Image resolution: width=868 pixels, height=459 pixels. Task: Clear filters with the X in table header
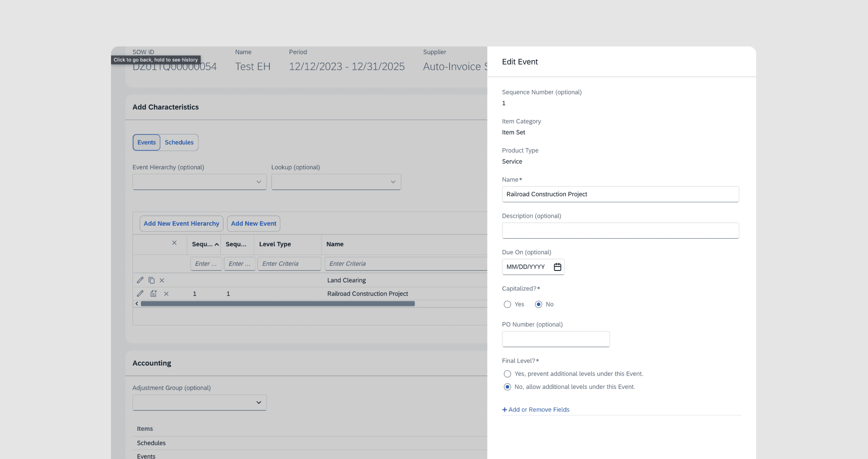[174, 243]
